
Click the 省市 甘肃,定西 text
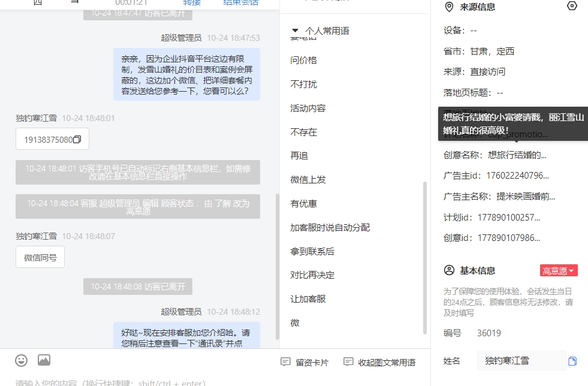tap(478, 51)
